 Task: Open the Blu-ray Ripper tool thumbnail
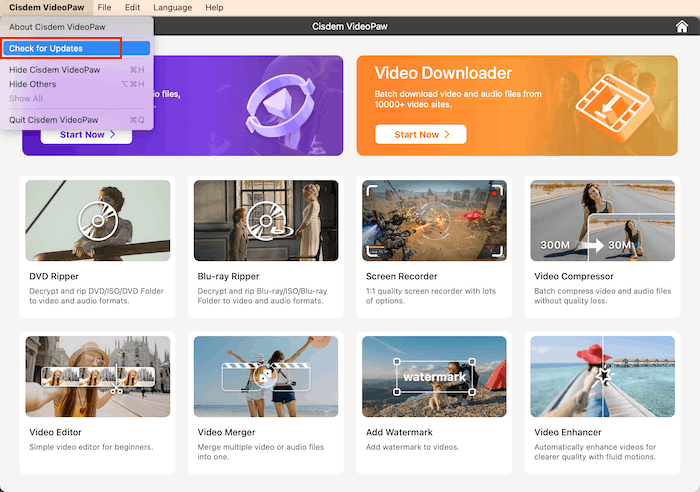[x=265, y=221]
